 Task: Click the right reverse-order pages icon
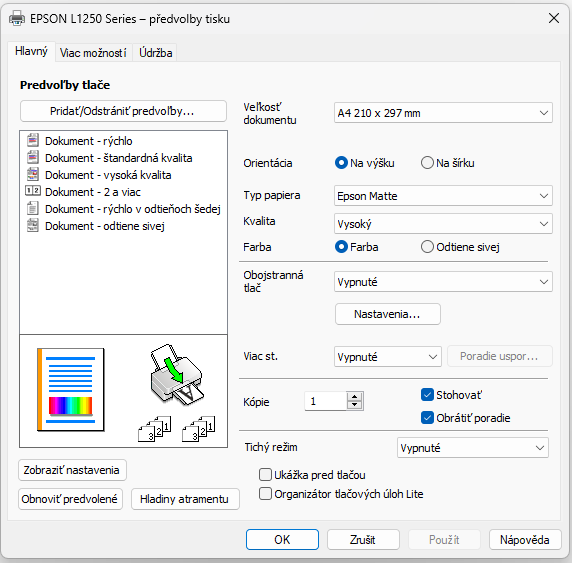[x=199, y=428]
